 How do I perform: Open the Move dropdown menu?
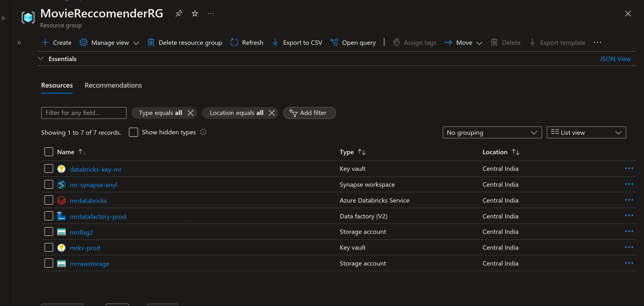pos(463,42)
